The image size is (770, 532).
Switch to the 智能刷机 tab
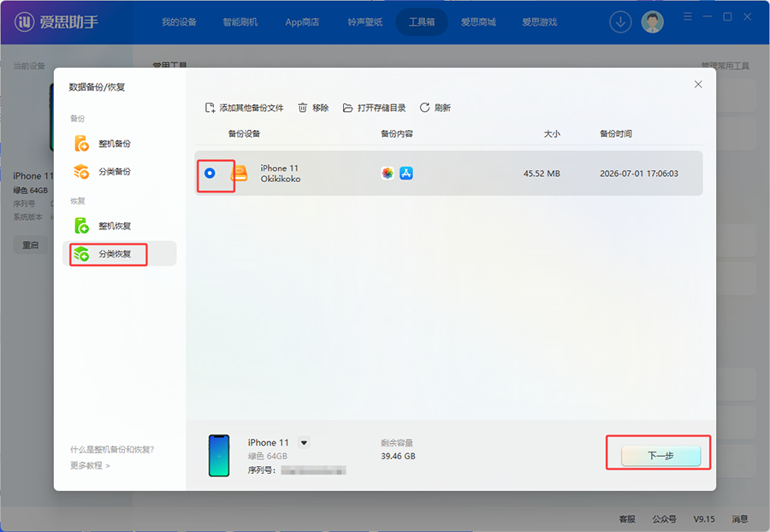point(240,22)
